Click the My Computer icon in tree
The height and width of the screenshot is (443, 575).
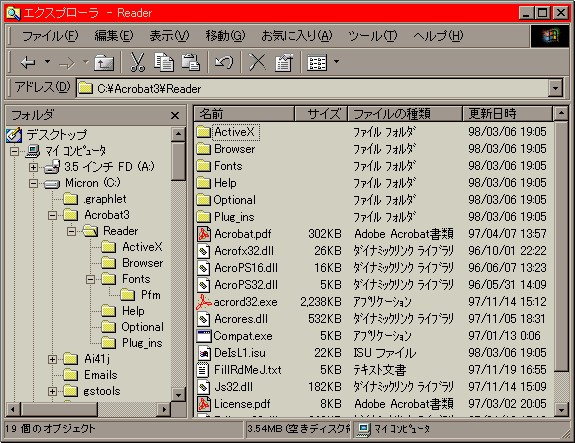coord(33,151)
